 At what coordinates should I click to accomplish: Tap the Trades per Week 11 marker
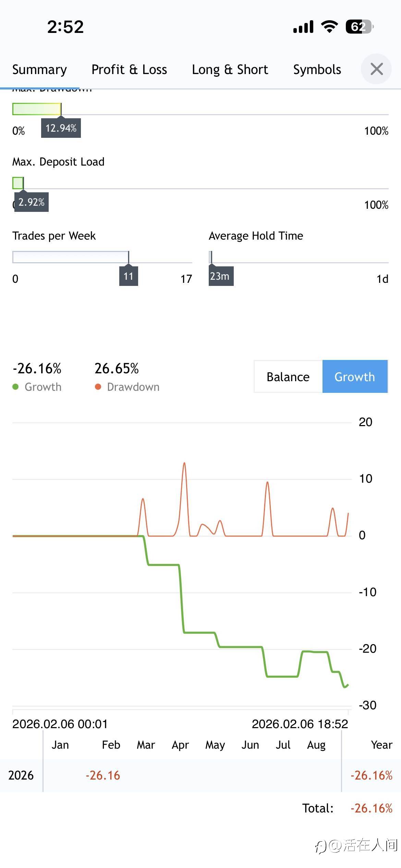pos(129,276)
